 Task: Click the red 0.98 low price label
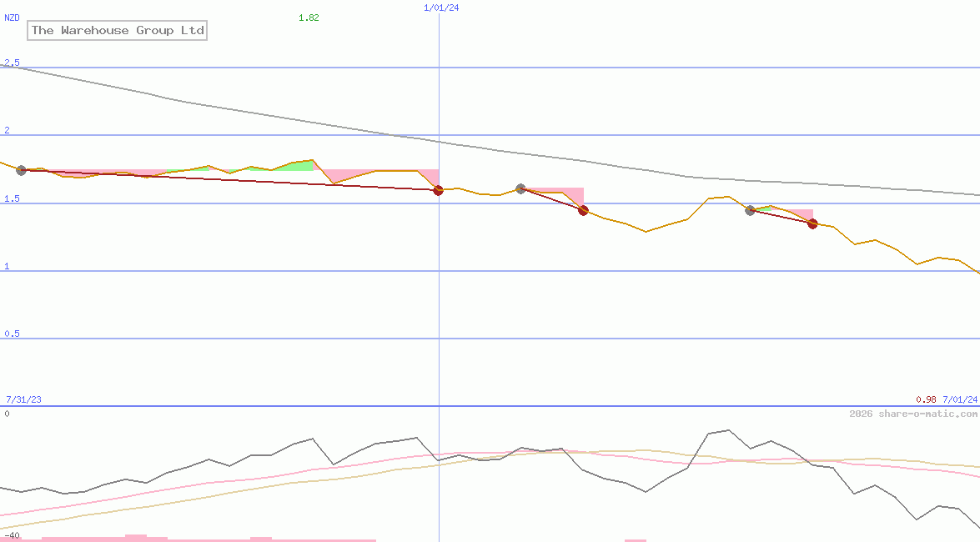point(927,399)
